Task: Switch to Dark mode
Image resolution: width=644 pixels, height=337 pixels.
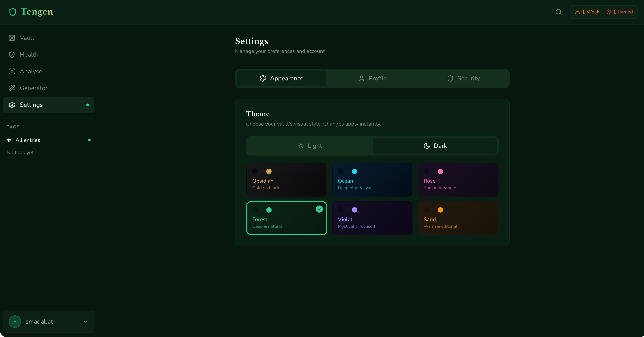Action: point(435,146)
